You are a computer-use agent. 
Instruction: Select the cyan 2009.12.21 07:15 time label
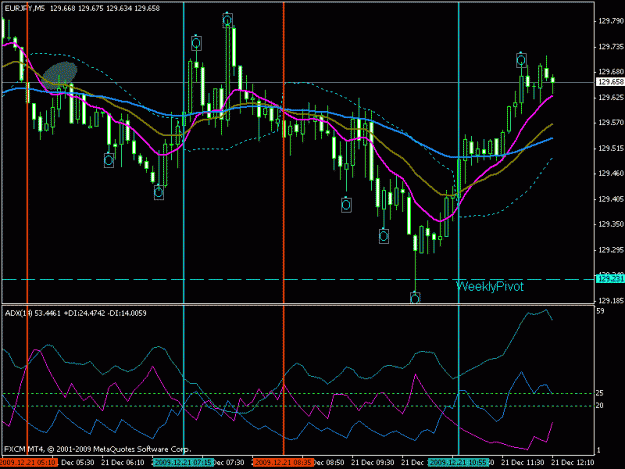[x=183, y=463]
